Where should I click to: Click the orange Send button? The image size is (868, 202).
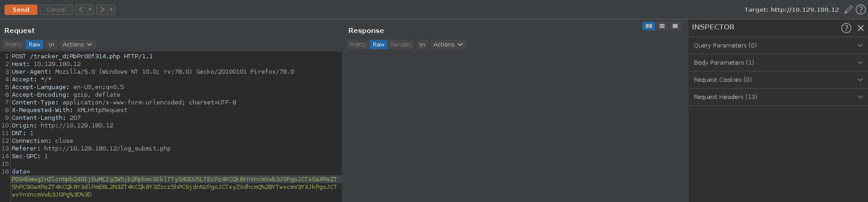click(21, 9)
